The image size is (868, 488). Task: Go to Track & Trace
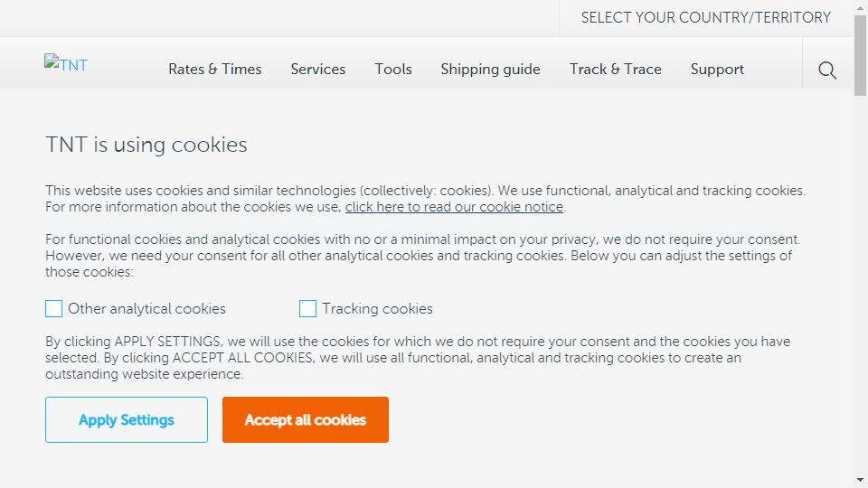pyautogui.click(x=616, y=70)
